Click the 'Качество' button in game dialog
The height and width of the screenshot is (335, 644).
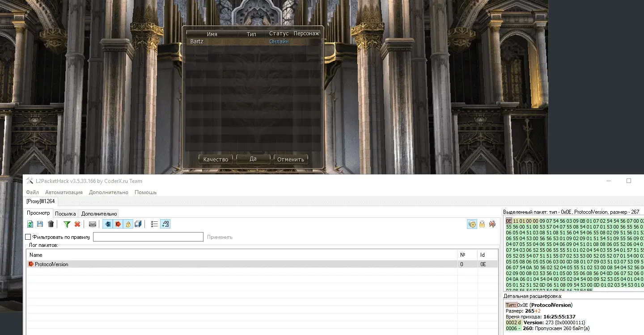click(216, 159)
